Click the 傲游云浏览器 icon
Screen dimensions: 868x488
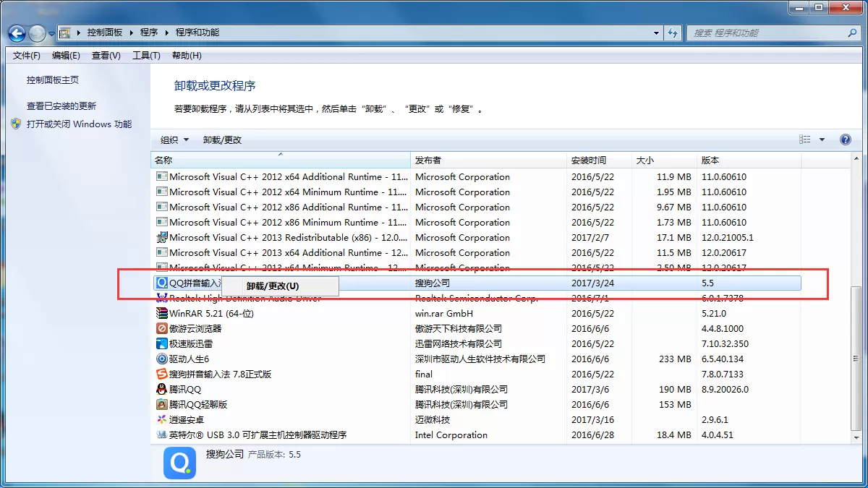click(162, 329)
